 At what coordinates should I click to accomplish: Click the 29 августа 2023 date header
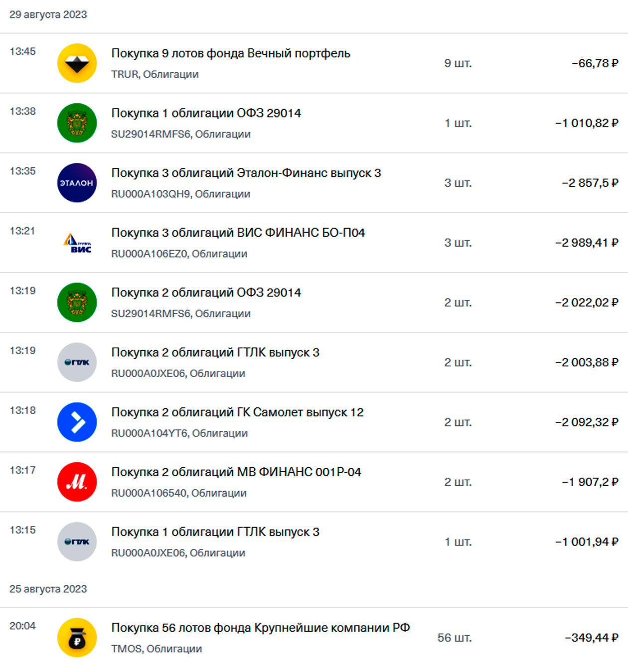[48, 14]
